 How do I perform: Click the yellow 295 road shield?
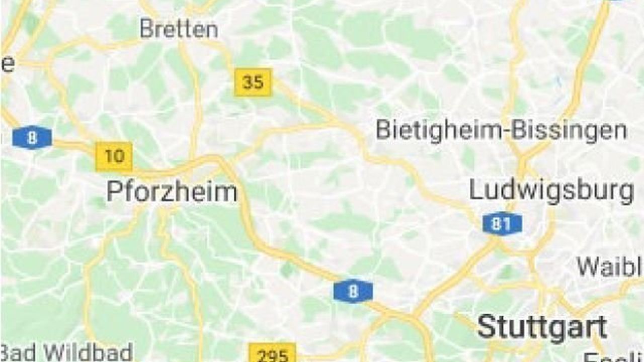coord(273,353)
